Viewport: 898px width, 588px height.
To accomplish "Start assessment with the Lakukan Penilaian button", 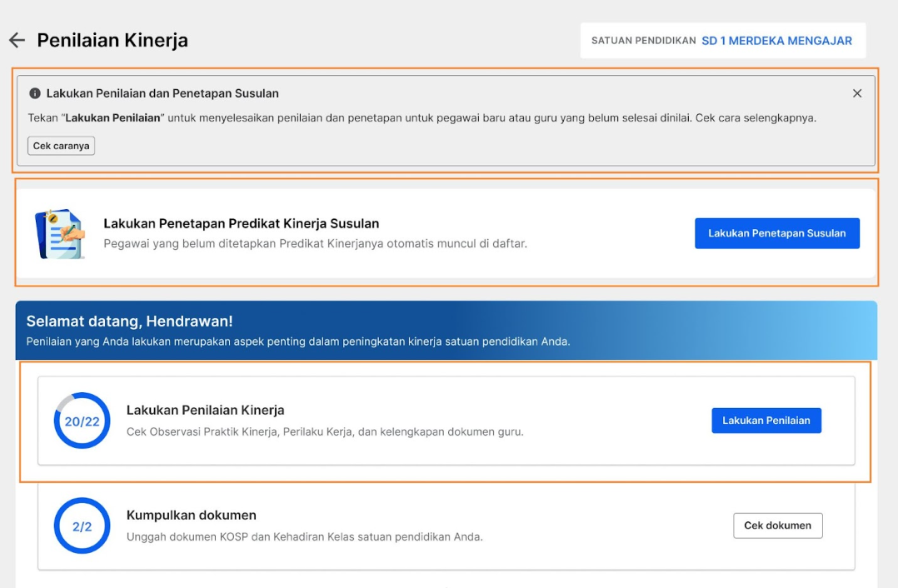I will pos(766,421).
